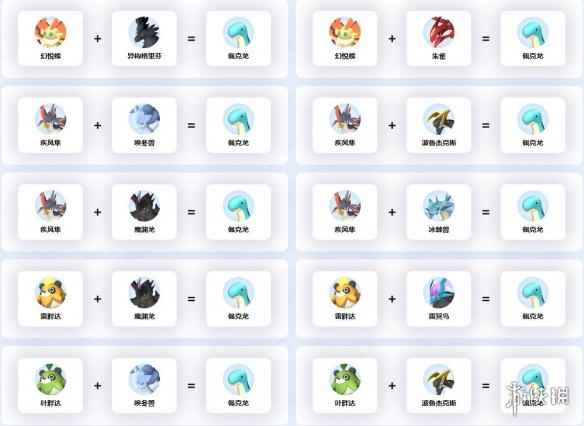Select 唤冬兽 icon paired with 疾风隼
The image size is (584, 426).
pyautogui.click(x=145, y=119)
